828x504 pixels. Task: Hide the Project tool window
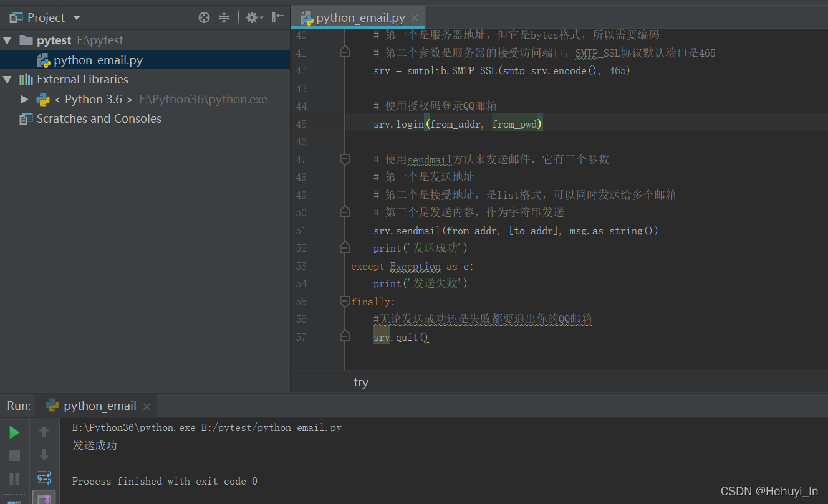point(278,17)
